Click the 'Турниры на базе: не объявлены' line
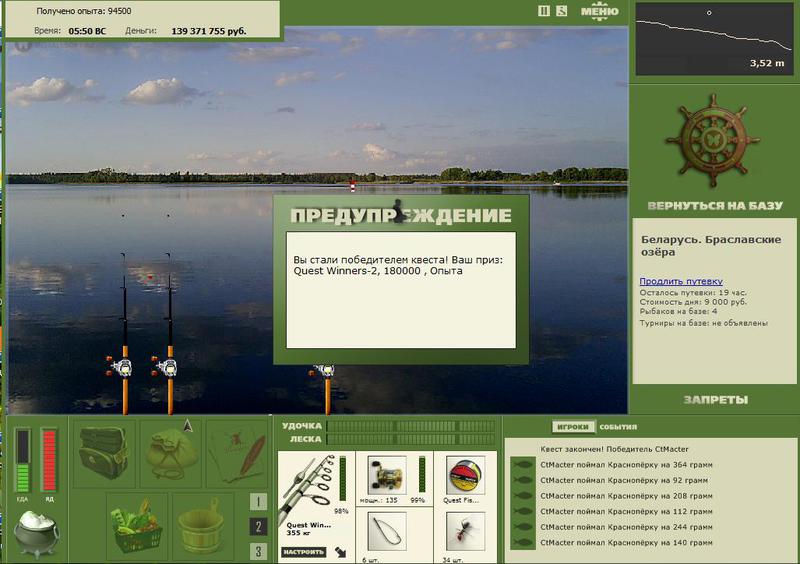This screenshot has width=800, height=564. [x=704, y=323]
